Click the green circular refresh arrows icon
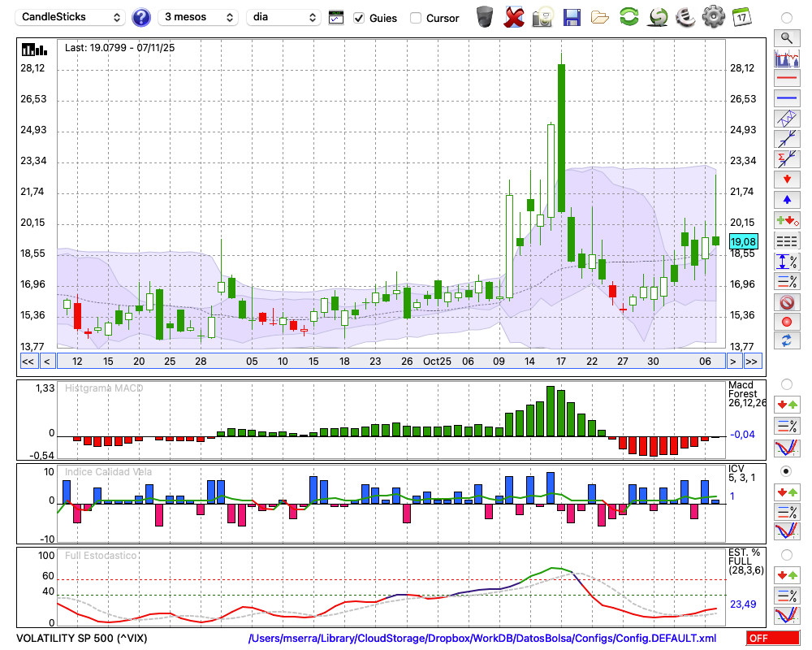Screen dimensions: 812x650 pos(628,17)
